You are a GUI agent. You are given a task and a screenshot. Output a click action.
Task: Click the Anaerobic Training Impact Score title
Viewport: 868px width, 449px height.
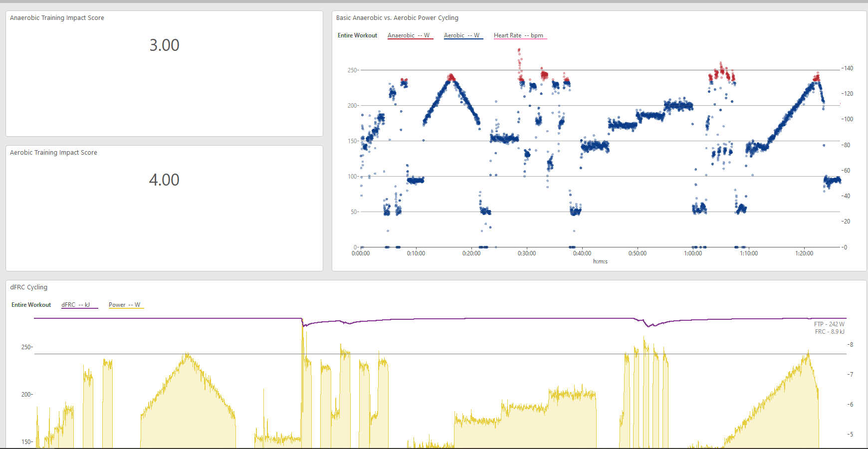pyautogui.click(x=57, y=18)
